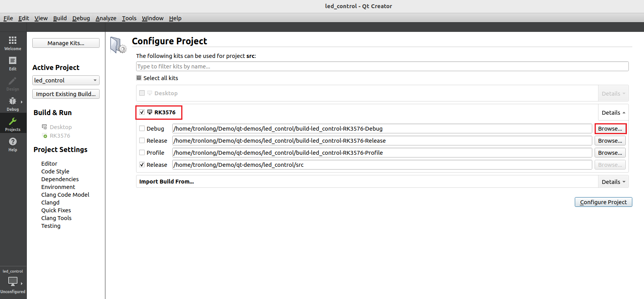644x299 pixels.
Task: Click the Design mode pencil icon
Action: coord(13,81)
